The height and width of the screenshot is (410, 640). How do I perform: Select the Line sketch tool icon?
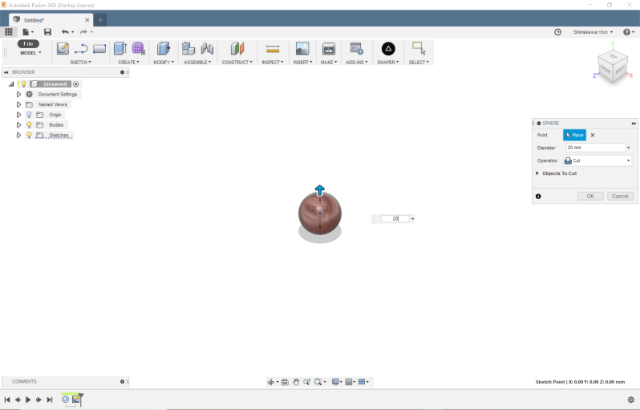pyautogui.click(x=81, y=49)
